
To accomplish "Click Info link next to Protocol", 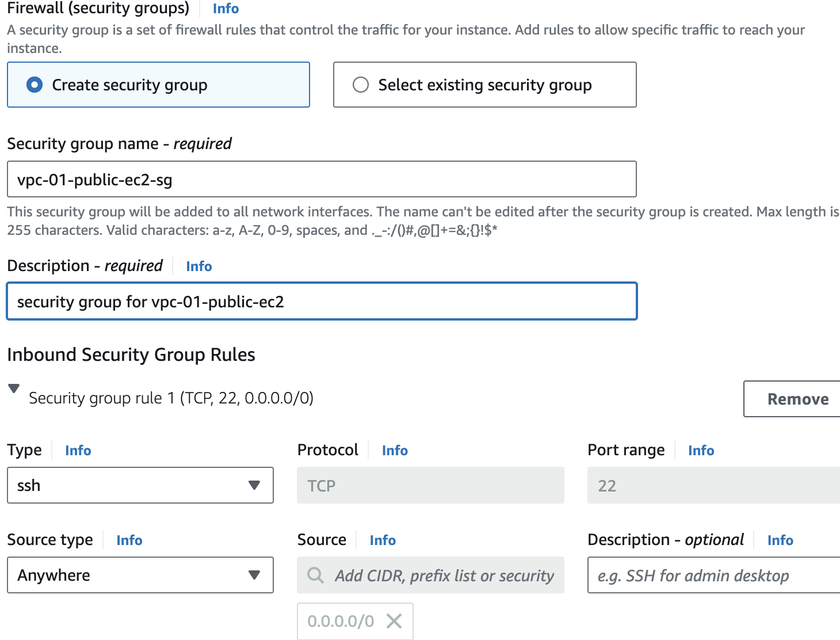I will [x=395, y=451].
